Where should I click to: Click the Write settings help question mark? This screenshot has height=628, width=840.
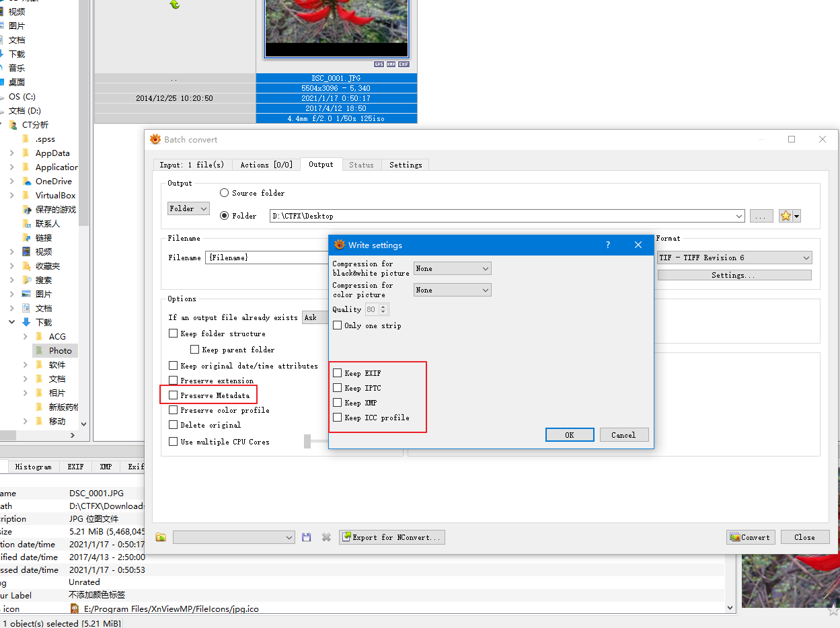608,245
